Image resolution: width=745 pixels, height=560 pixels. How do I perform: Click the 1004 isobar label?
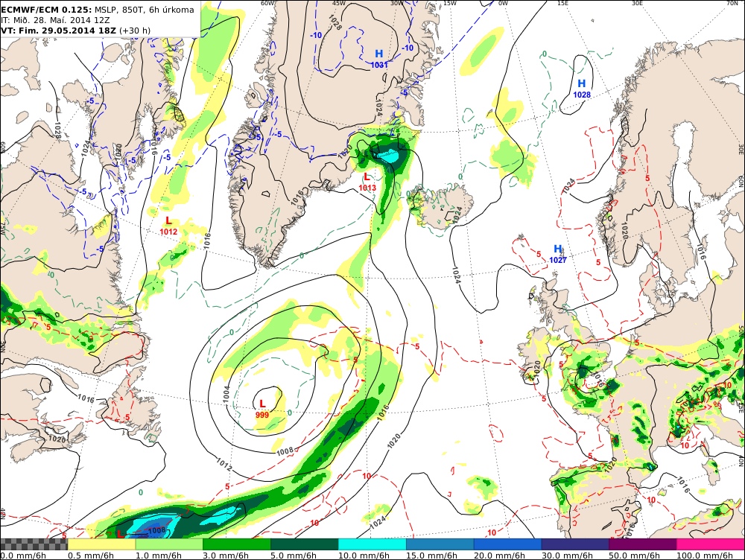227,395
